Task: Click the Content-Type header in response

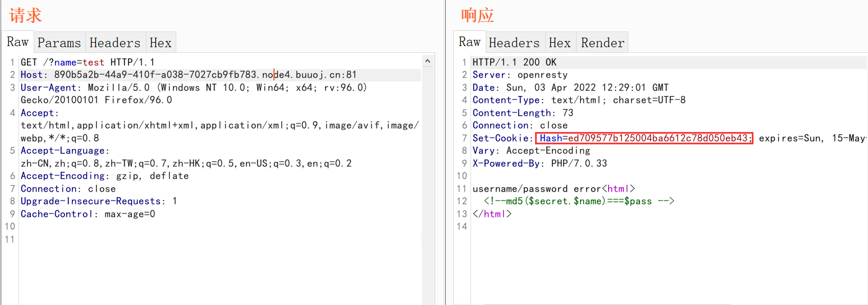Action: click(x=579, y=100)
